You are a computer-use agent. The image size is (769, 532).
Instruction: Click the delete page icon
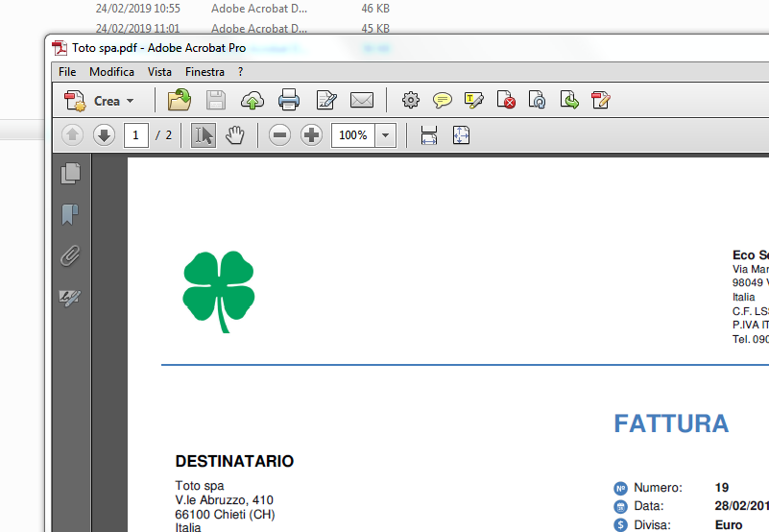click(x=506, y=100)
